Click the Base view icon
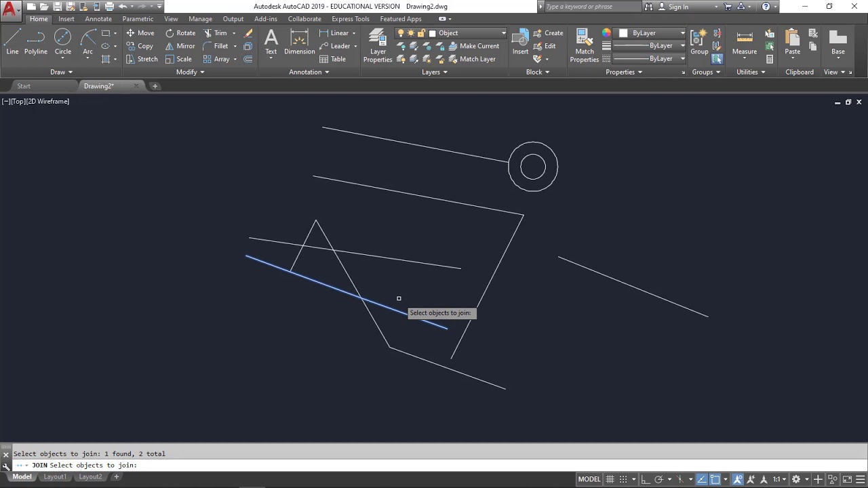Viewport: 868px width, 488px height. point(838,41)
